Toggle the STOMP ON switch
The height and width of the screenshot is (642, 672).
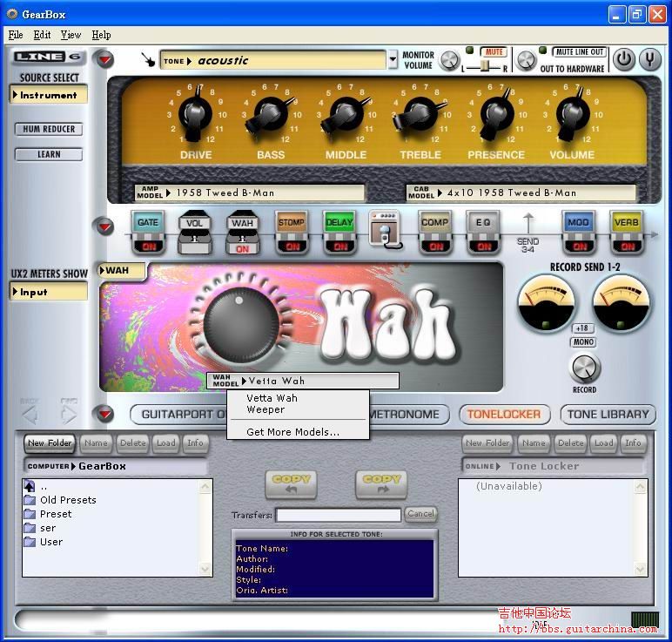[292, 247]
